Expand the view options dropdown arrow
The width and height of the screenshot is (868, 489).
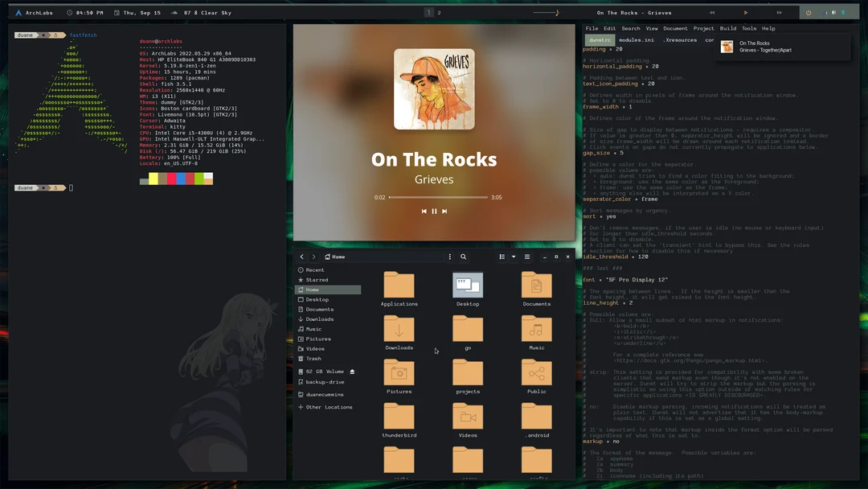[514, 257]
